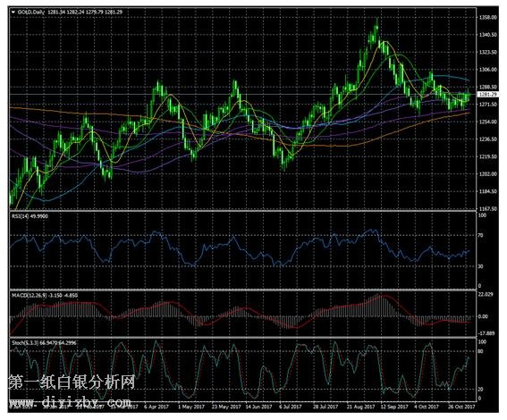
Task: Select the 6 Apr 2017 date marker
Action: (156, 407)
